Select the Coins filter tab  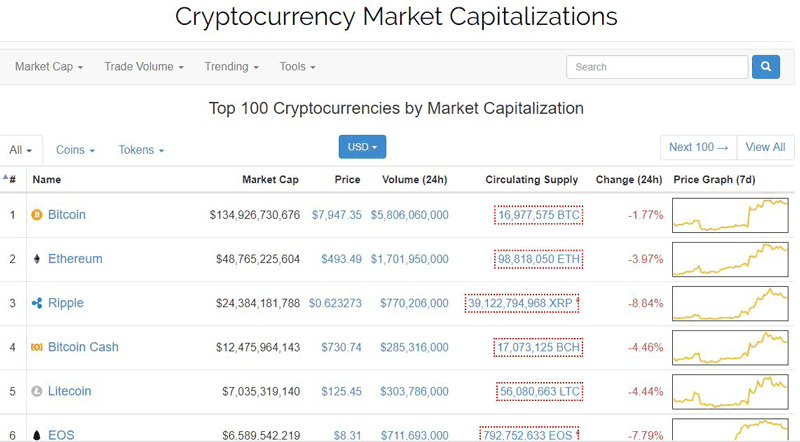click(76, 150)
